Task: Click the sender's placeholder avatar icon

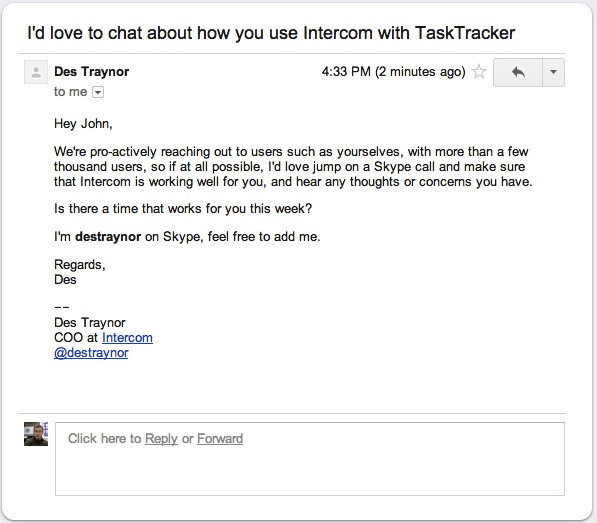Action: (36, 72)
